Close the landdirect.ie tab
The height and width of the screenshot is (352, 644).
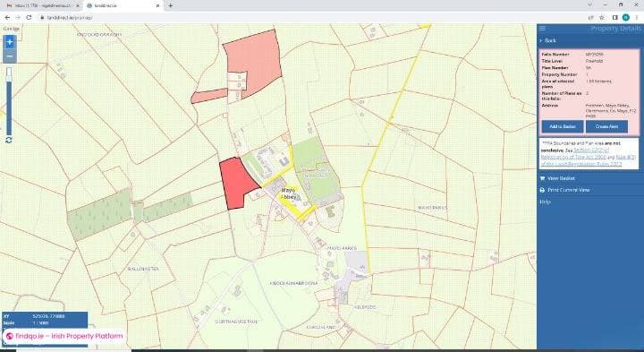pyautogui.click(x=158, y=5)
